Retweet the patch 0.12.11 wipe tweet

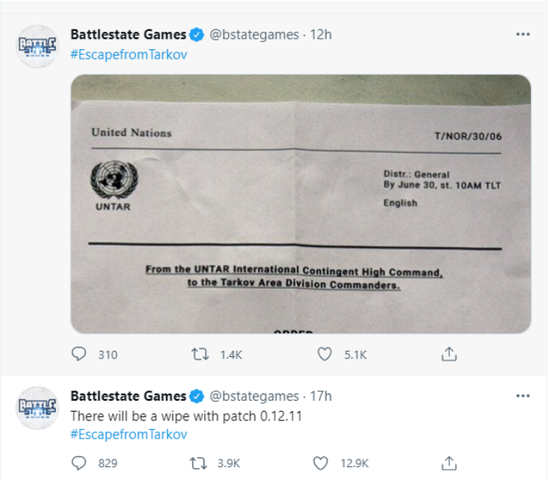(x=199, y=463)
